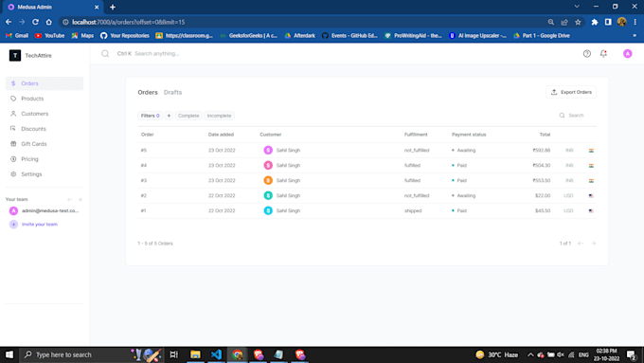The image size is (644, 363).
Task: Apply the Complete filter tab
Action: 188,116
